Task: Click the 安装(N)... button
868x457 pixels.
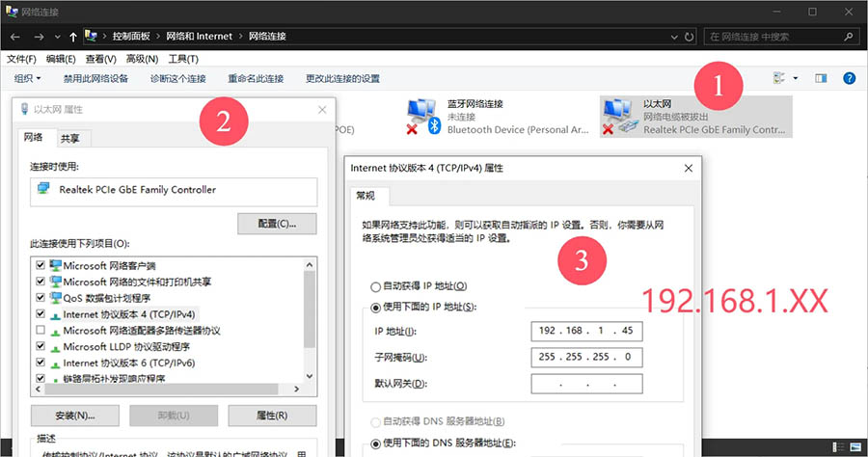Action: 74,416
